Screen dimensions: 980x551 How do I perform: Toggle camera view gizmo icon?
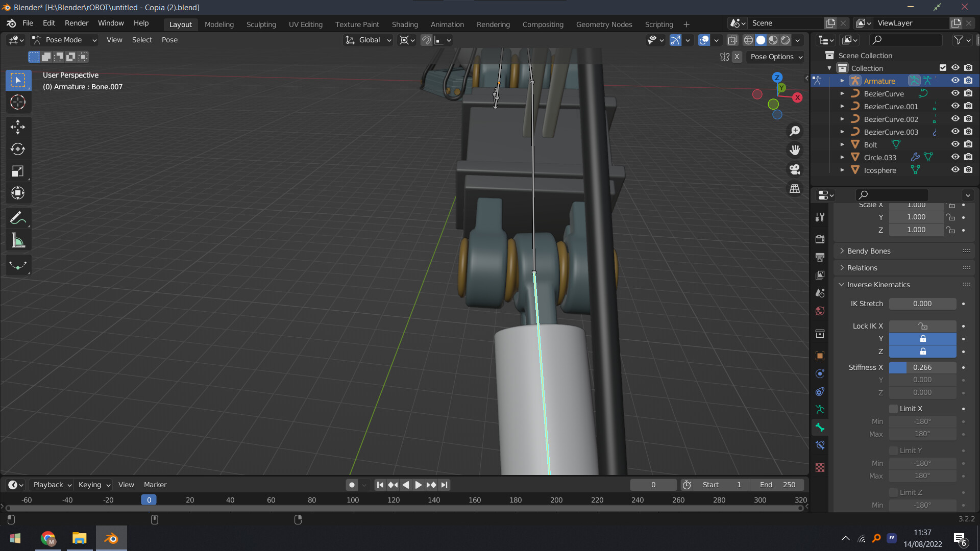click(795, 169)
